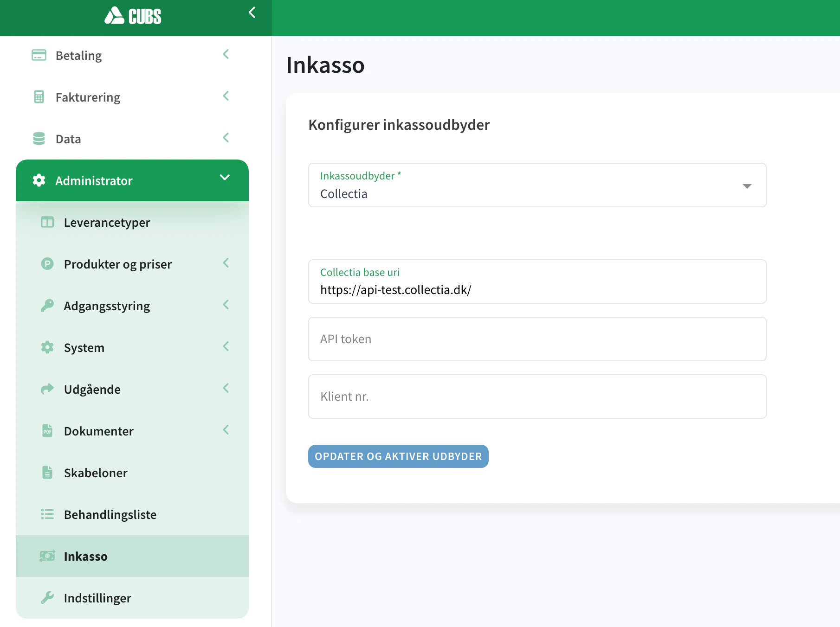Open the Behandlingsliste menu item
Image resolution: width=840 pixels, height=627 pixels.
(110, 514)
